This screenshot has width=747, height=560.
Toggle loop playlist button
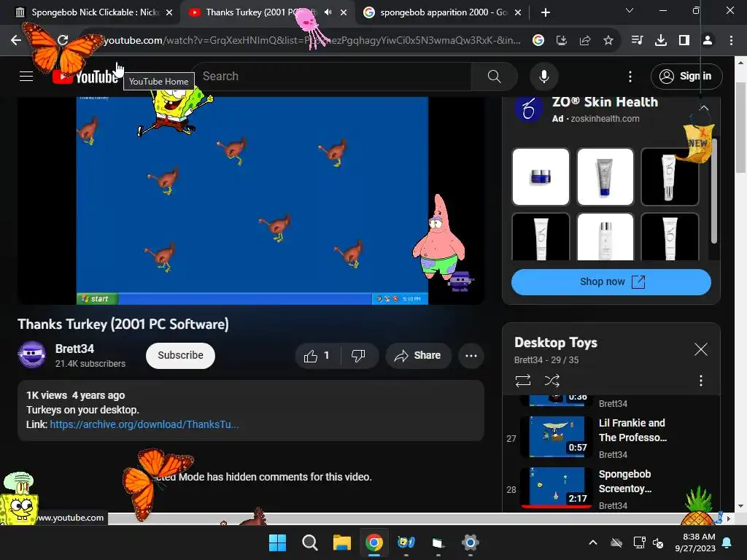tap(522, 381)
